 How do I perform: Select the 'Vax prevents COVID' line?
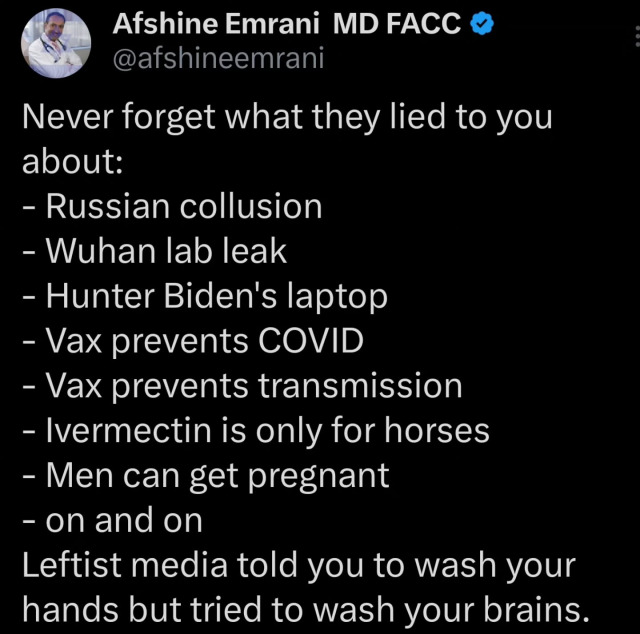[193, 341]
